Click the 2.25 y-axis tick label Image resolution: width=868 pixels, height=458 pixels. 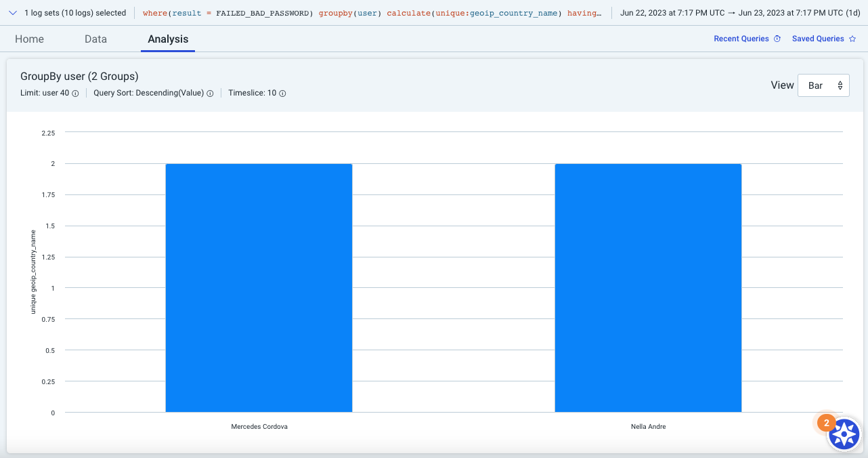[x=48, y=133]
